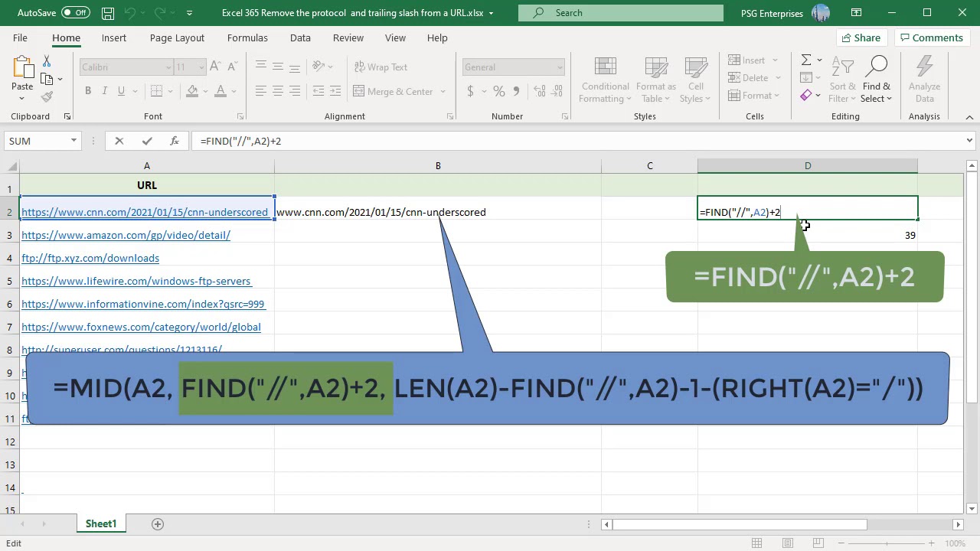Toggle the AutoSave switch
Viewport: 980px width, 551px height.
tap(75, 13)
